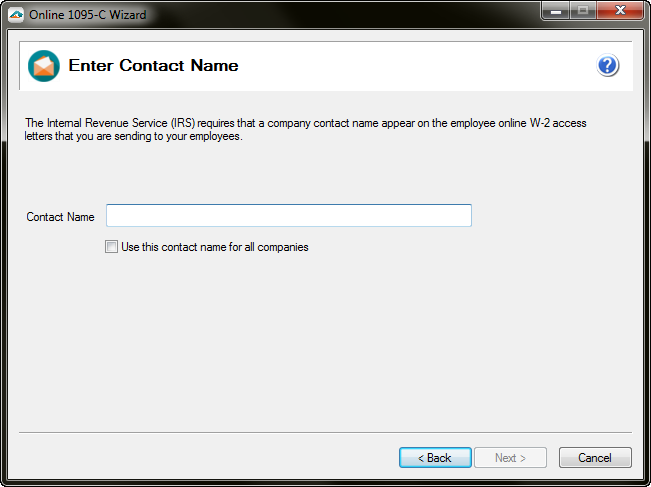The width and height of the screenshot is (651, 487).
Task: Go to the previous step with Back
Action: [435, 458]
